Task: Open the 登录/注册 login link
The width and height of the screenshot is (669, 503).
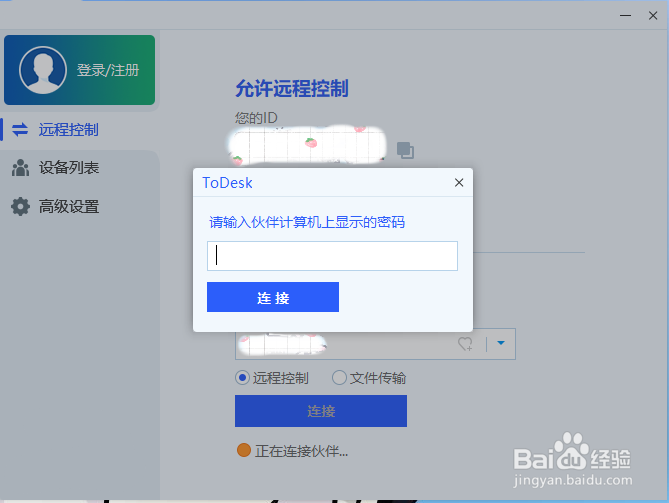Action: coord(108,70)
